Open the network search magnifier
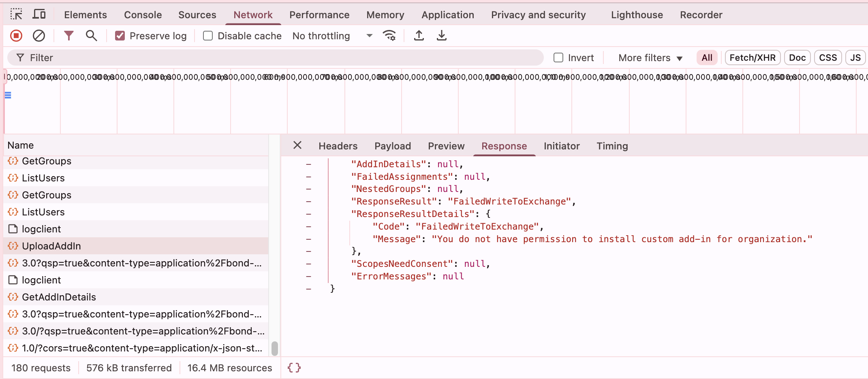This screenshot has height=379, width=868. [92, 36]
